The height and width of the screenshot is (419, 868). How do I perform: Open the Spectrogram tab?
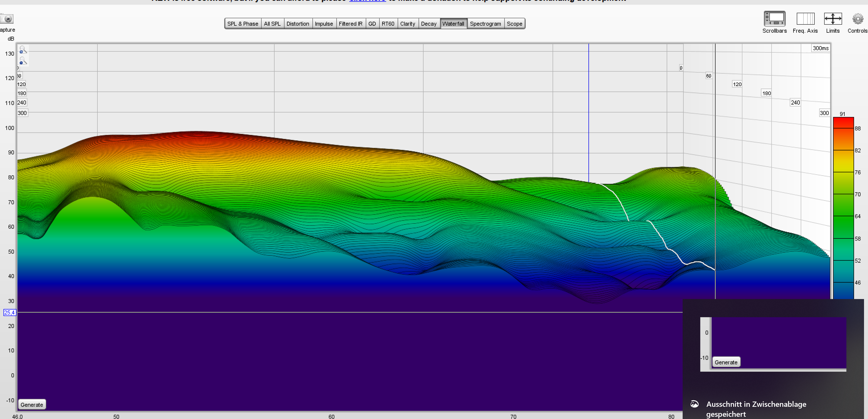[x=485, y=24]
